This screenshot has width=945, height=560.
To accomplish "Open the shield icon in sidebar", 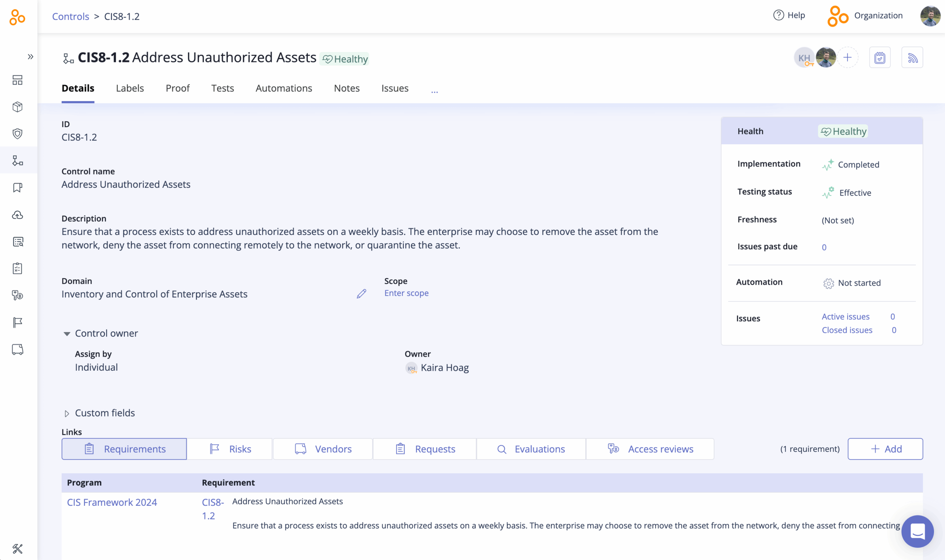I will pyautogui.click(x=17, y=134).
